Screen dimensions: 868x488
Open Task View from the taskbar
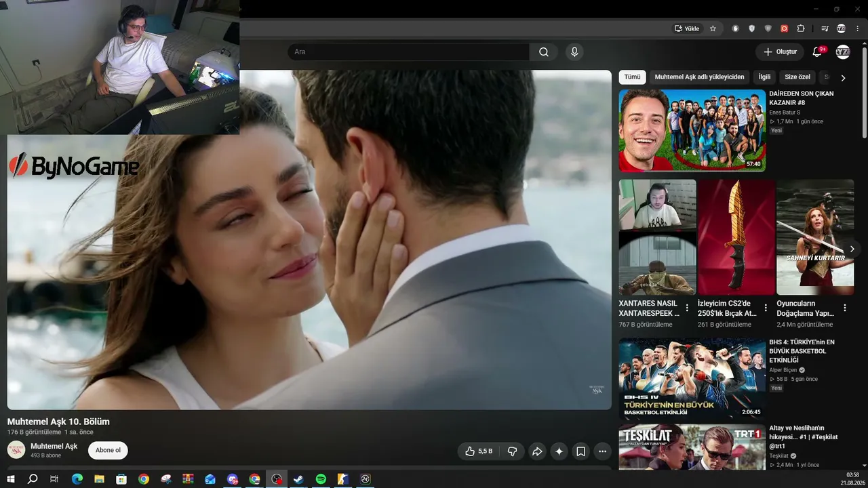click(54, 479)
